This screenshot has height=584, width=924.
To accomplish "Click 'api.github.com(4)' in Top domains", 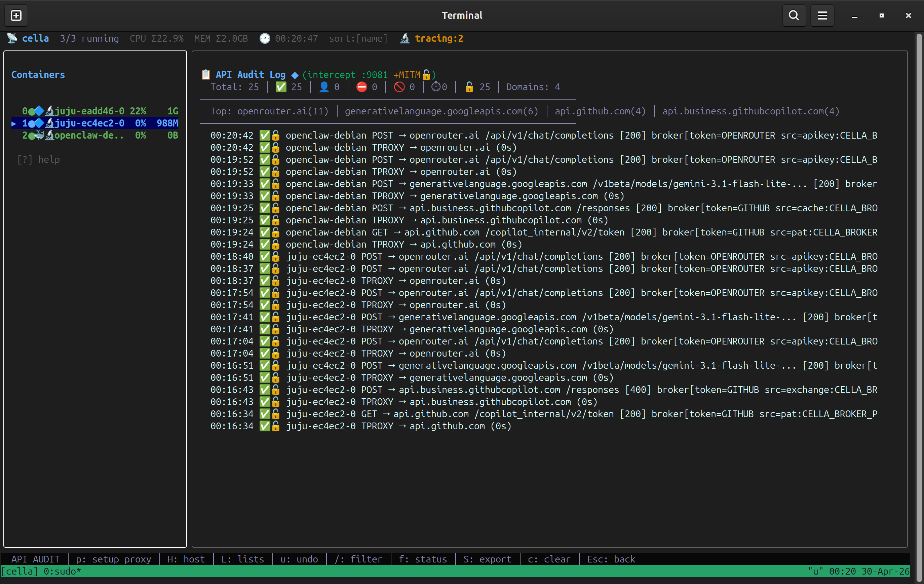I will tap(600, 111).
